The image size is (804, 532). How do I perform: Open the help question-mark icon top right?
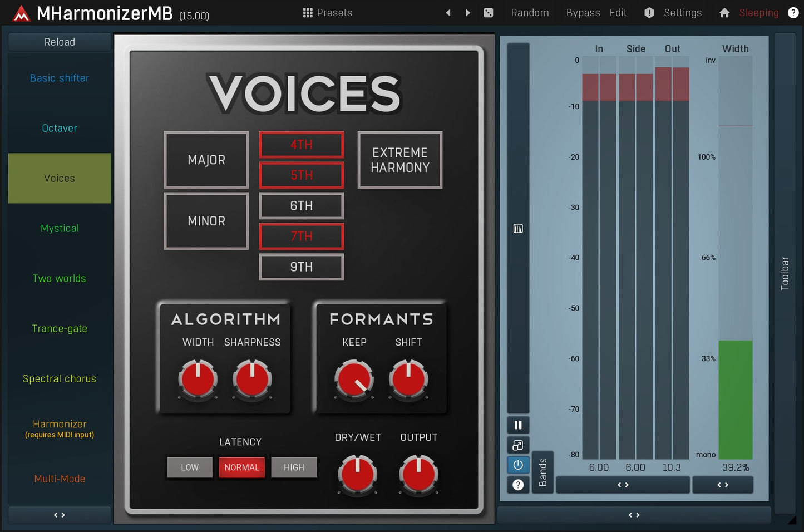click(x=793, y=12)
